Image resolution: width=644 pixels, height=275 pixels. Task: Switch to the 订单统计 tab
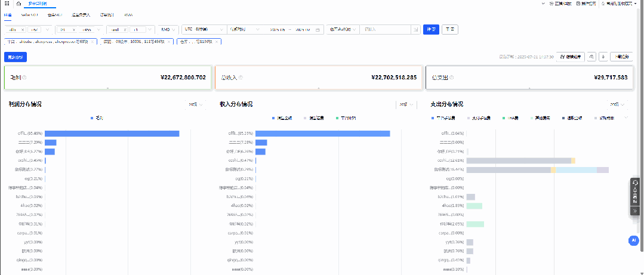107,15
